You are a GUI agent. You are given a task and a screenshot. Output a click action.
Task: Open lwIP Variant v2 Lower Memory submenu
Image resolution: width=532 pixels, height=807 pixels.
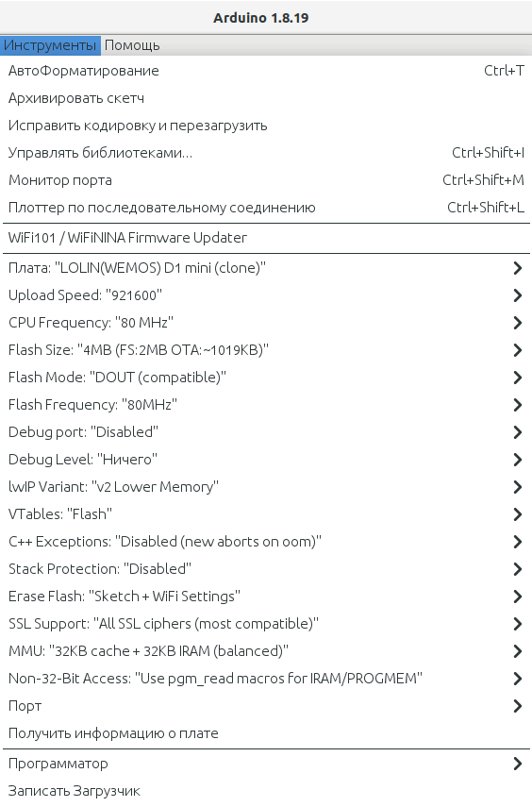click(x=266, y=487)
